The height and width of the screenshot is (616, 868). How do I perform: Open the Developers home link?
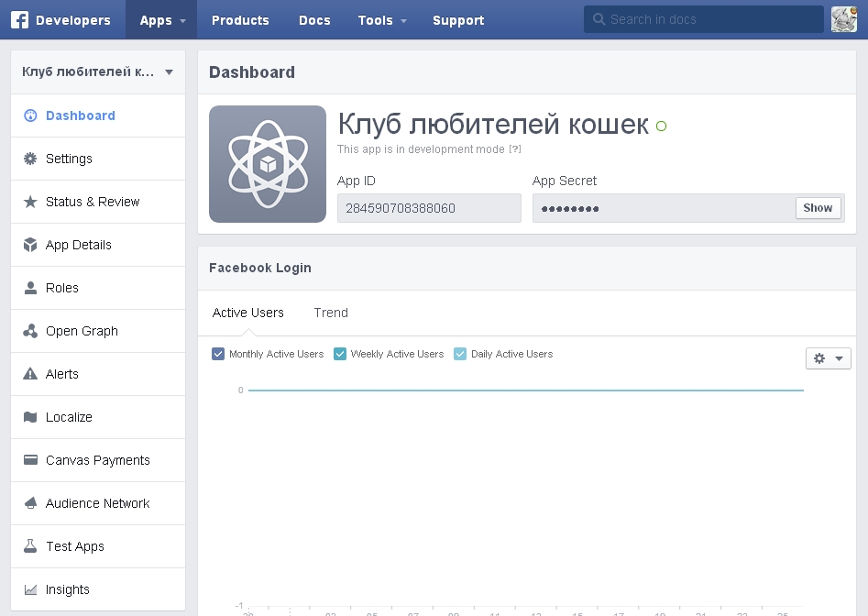pos(73,20)
